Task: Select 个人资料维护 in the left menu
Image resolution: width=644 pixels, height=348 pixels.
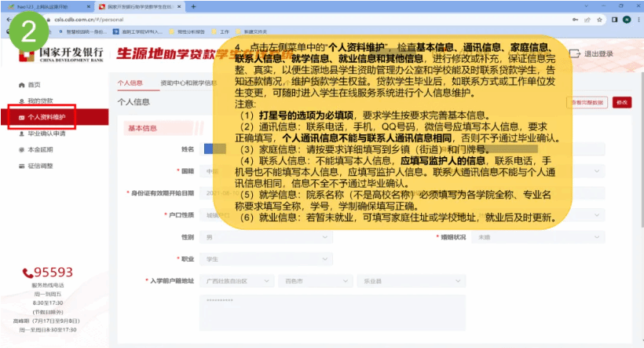Action: tap(55, 117)
